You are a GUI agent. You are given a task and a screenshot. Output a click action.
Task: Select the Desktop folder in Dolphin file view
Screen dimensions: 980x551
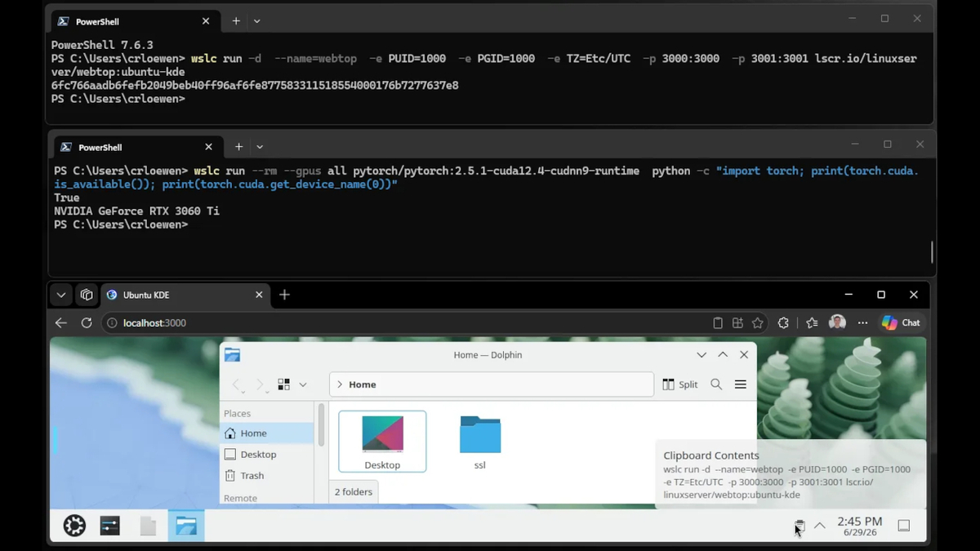[382, 442]
